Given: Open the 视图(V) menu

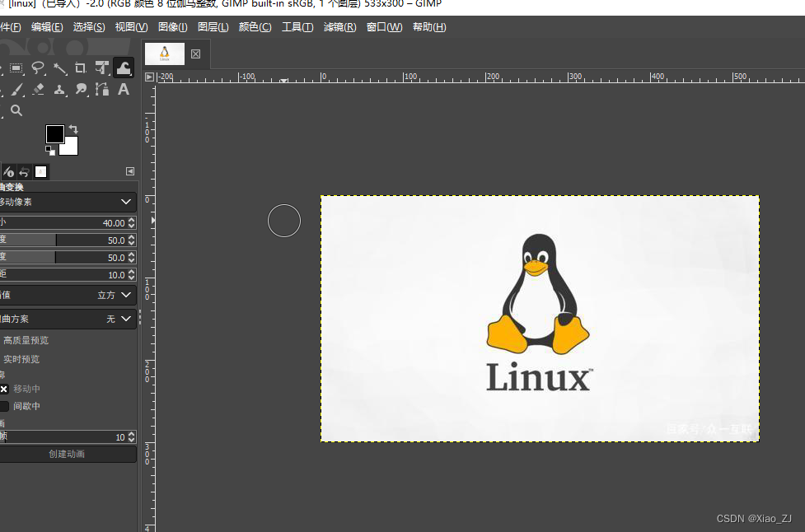Looking at the screenshot, I should click(x=132, y=27).
